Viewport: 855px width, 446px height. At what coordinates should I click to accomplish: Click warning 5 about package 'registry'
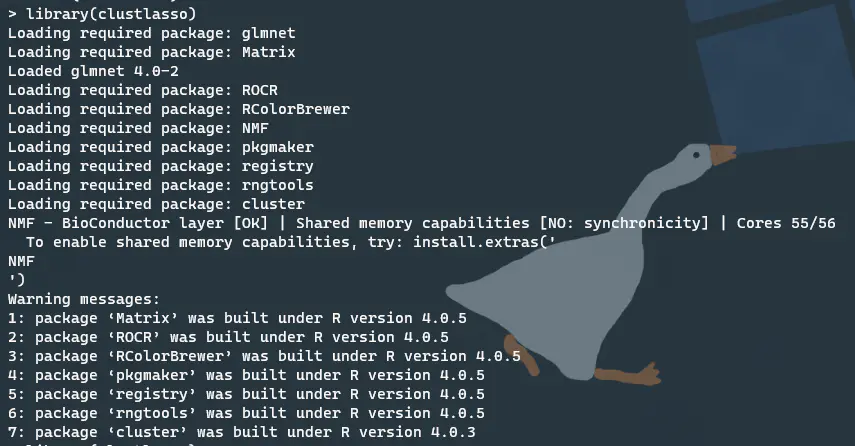(246, 394)
